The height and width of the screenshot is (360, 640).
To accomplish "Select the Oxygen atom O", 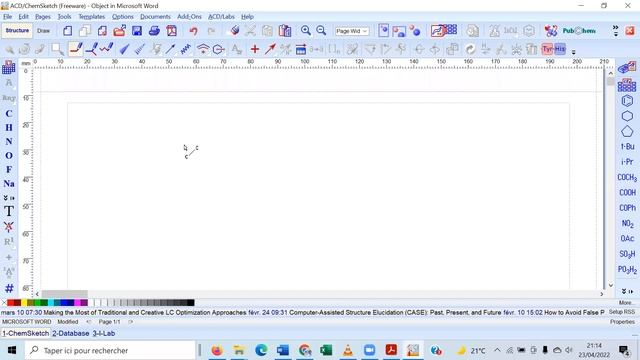I will click(9, 156).
